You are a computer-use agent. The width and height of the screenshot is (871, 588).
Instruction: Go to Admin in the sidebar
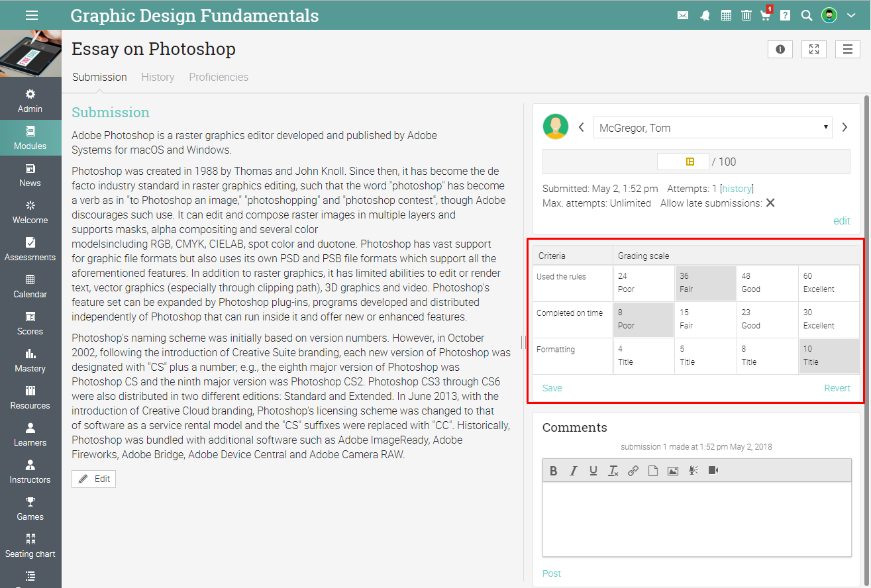pyautogui.click(x=30, y=101)
